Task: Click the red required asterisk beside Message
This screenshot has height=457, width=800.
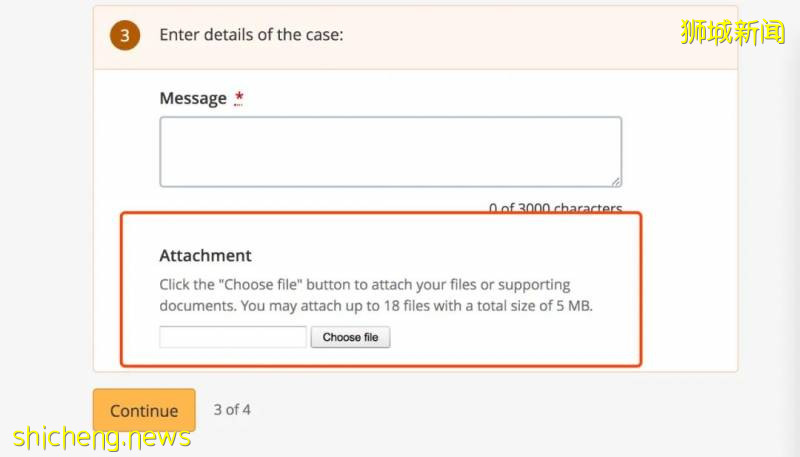Action: pyautogui.click(x=239, y=98)
